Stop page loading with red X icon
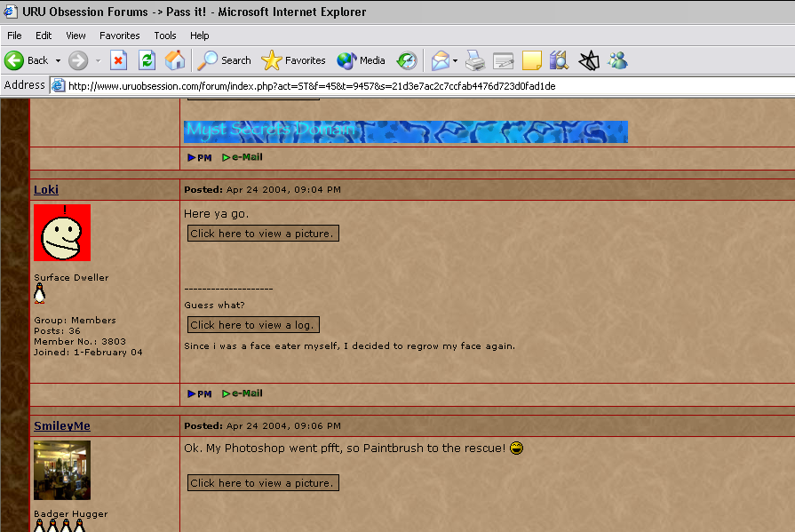This screenshot has width=795, height=532. tap(118, 60)
